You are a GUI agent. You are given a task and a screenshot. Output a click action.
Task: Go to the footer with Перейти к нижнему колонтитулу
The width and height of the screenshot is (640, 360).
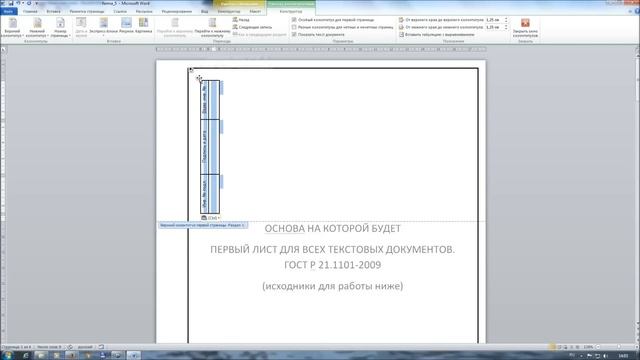pyautogui.click(x=212, y=28)
